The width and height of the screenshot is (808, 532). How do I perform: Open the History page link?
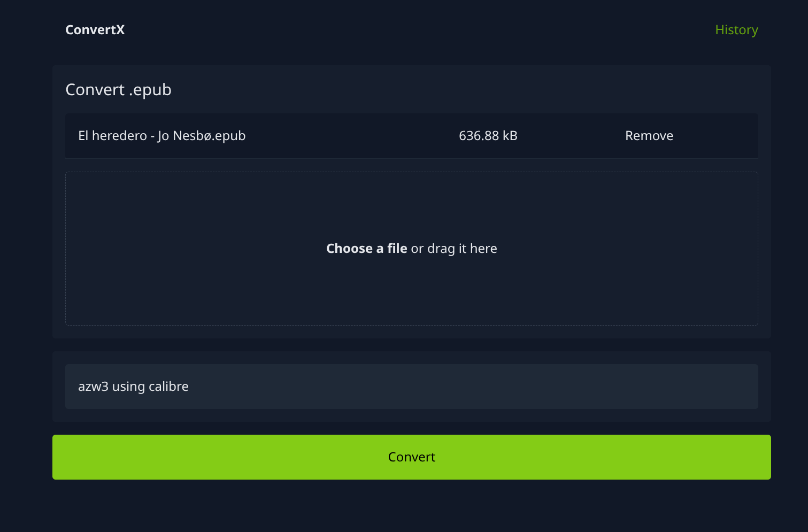point(736,30)
